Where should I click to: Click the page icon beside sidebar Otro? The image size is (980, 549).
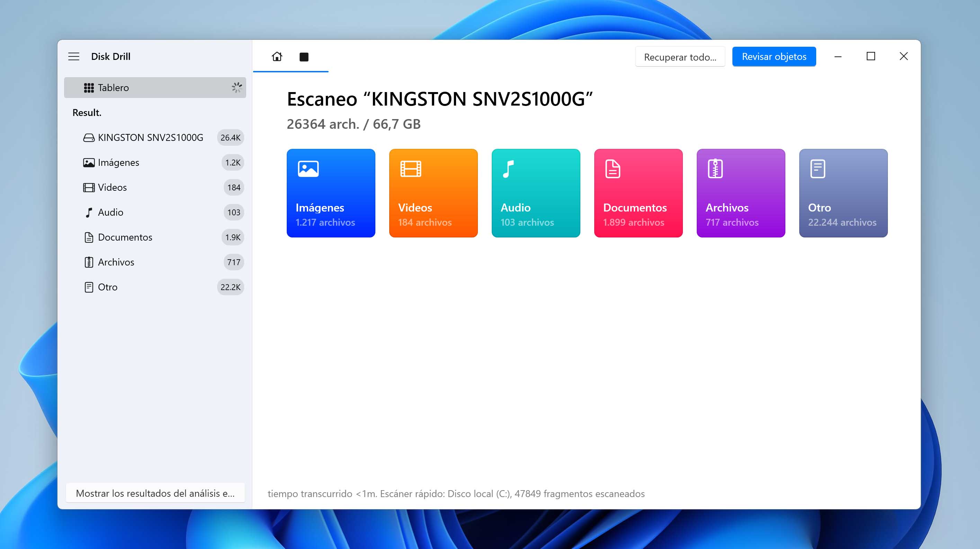point(89,287)
